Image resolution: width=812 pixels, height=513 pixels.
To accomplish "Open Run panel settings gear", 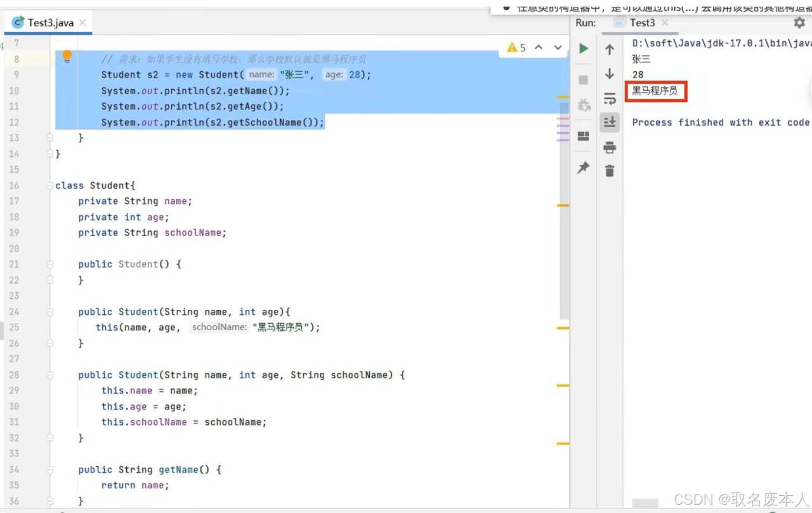I will [x=799, y=22].
